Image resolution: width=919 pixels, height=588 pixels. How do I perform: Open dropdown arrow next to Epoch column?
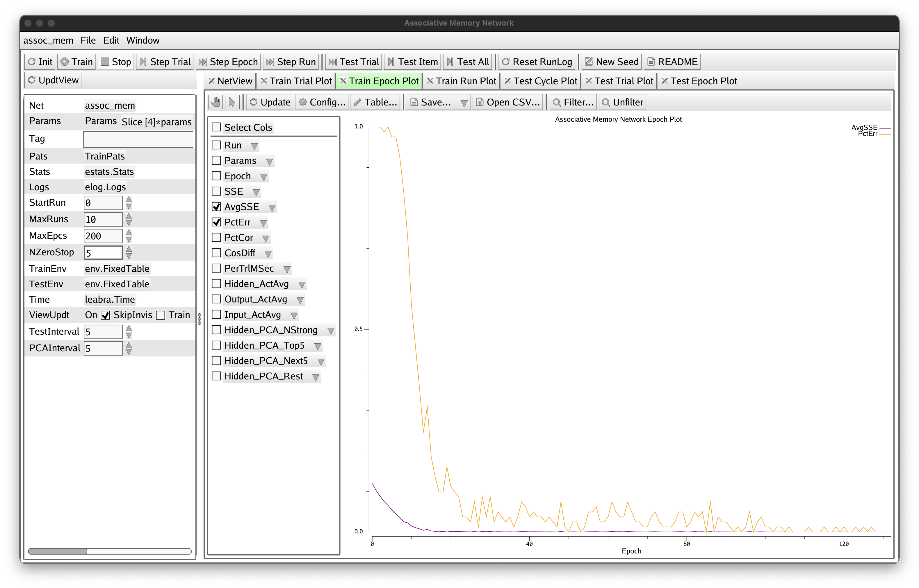pyautogui.click(x=263, y=177)
